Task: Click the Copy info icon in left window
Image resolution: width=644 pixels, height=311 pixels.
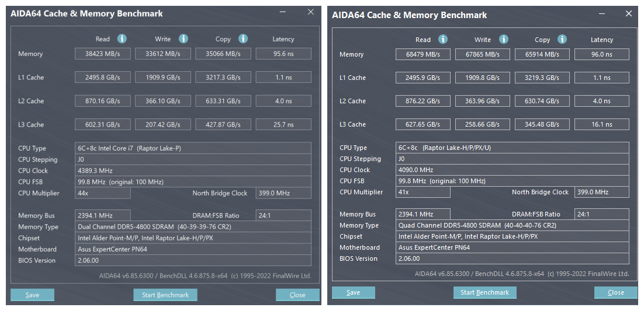Action: (243, 39)
